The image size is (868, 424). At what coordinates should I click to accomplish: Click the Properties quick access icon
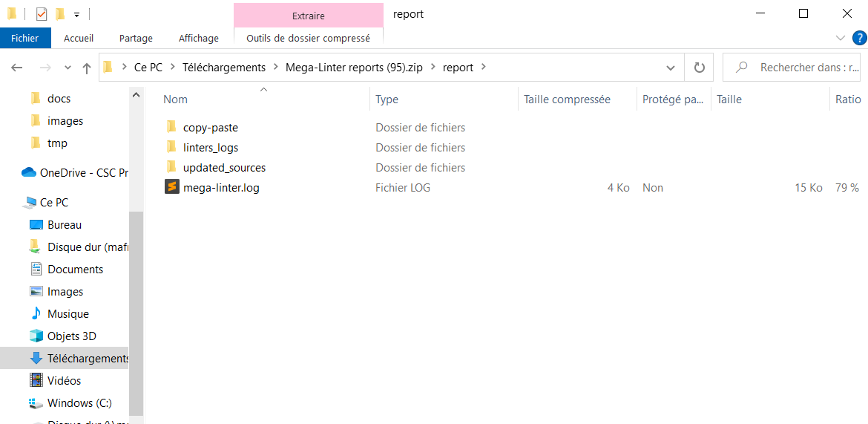point(42,14)
